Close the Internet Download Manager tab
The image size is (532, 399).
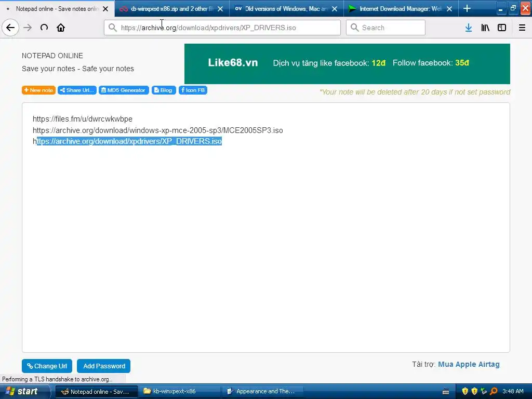coord(449,9)
